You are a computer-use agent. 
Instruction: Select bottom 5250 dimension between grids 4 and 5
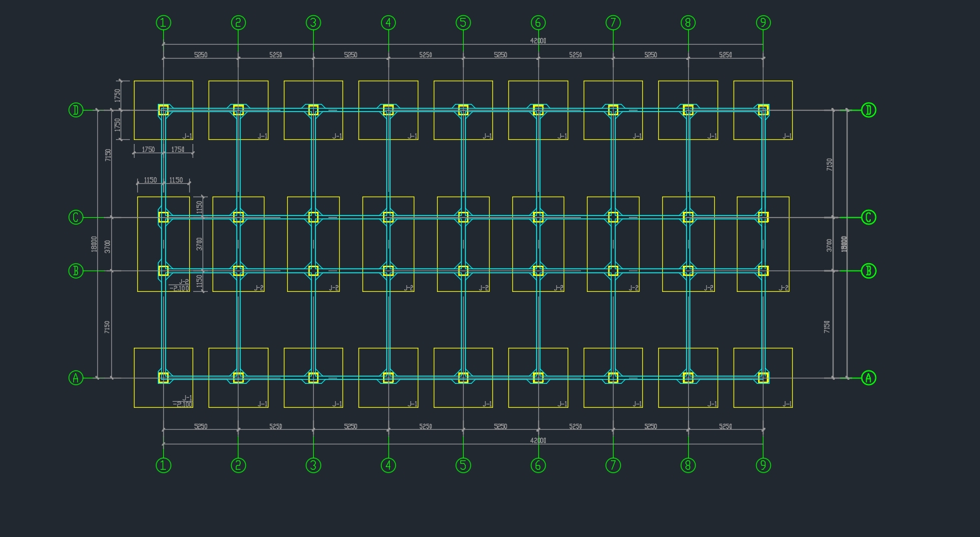click(x=426, y=426)
